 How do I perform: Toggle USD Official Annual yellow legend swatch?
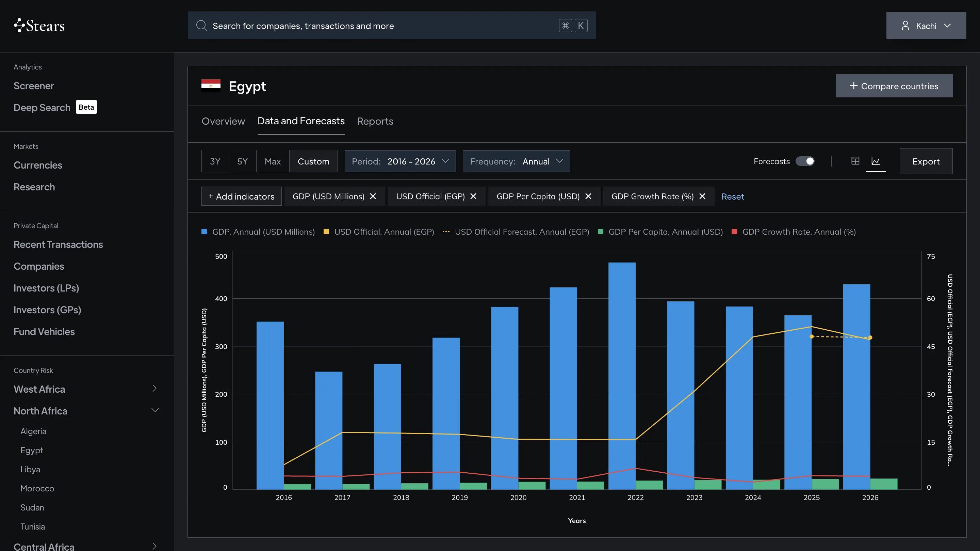[x=326, y=232]
